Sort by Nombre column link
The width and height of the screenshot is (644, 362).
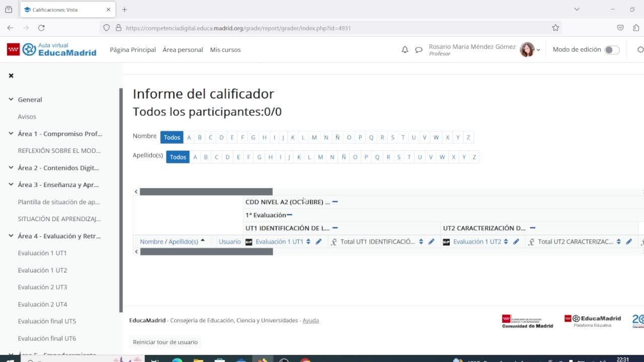(151, 242)
